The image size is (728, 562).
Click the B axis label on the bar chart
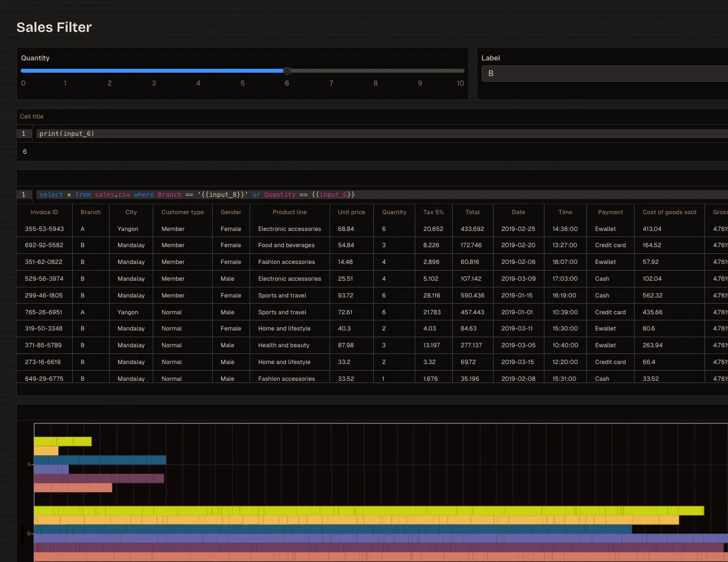tap(28, 533)
